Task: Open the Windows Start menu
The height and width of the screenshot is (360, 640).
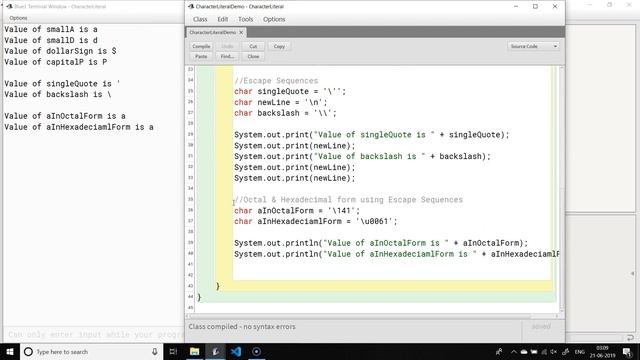Action: pos(10,351)
